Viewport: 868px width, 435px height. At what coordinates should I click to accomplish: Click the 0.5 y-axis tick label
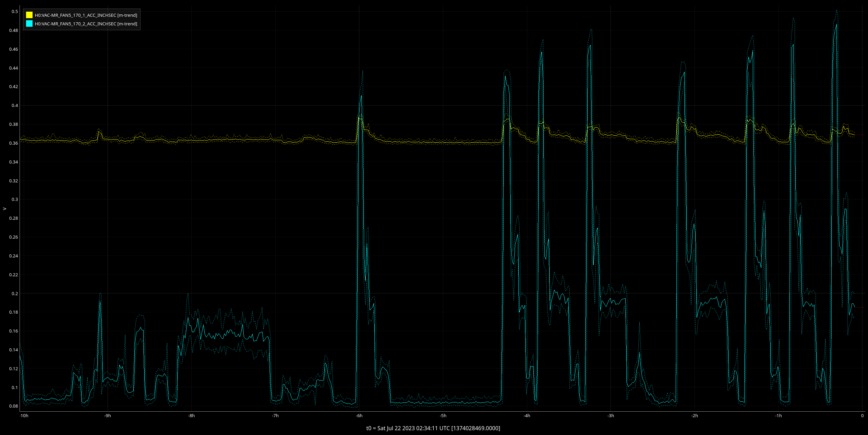pos(15,12)
